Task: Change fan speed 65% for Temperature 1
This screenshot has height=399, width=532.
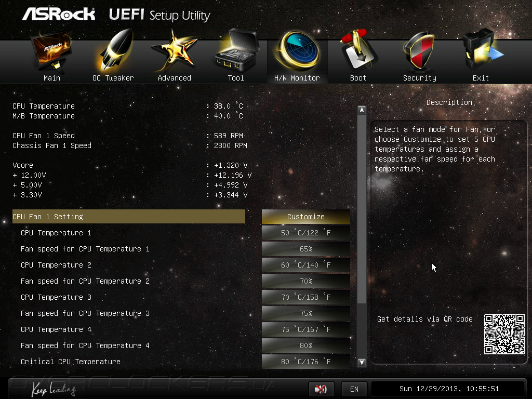Action: pos(305,249)
